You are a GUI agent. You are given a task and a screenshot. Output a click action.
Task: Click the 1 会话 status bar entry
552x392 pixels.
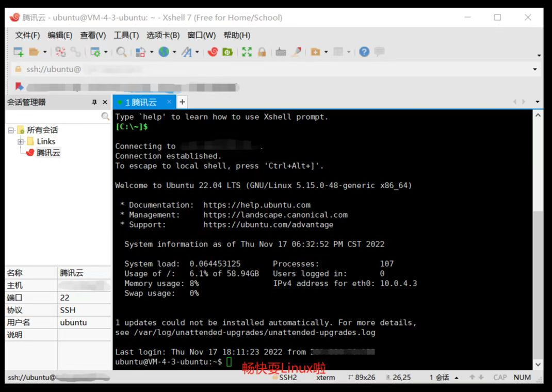(439, 378)
